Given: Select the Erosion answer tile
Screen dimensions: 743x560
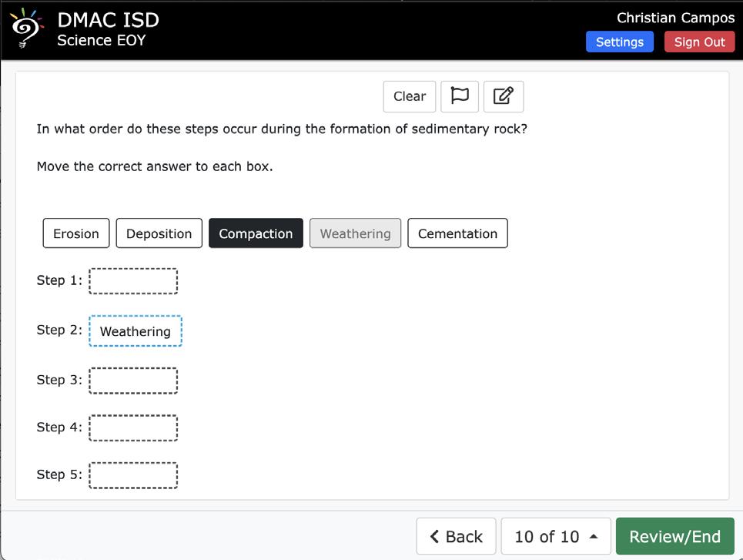Looking at the screenshot, I should (75, 233).
